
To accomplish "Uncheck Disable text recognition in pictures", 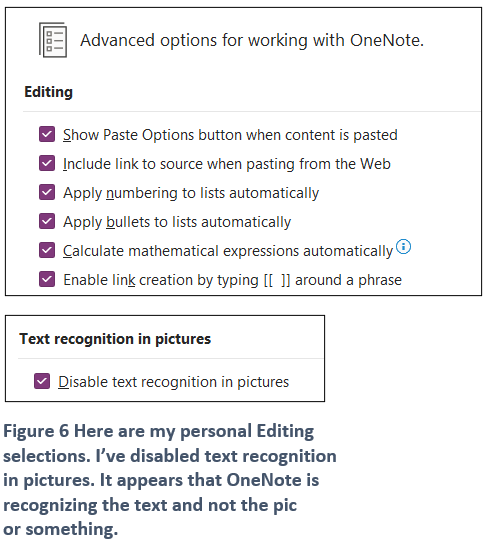I will pos(42,381).
